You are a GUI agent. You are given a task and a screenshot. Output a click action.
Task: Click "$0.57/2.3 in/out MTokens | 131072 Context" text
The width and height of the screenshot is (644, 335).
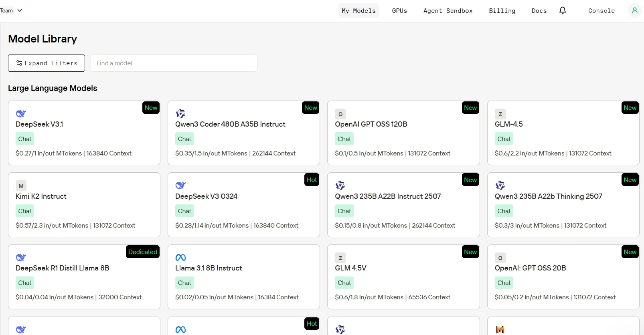75,226
